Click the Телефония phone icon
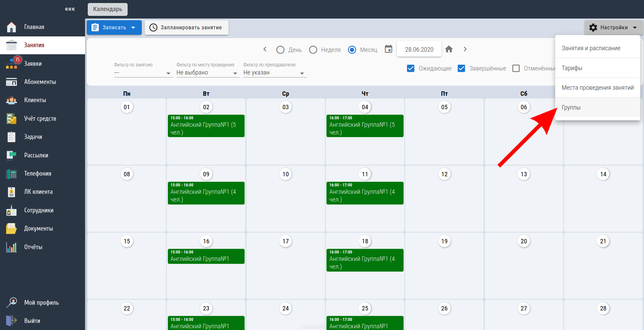The image size is (644, 330). pyautogui.click(x=11, y=174)
